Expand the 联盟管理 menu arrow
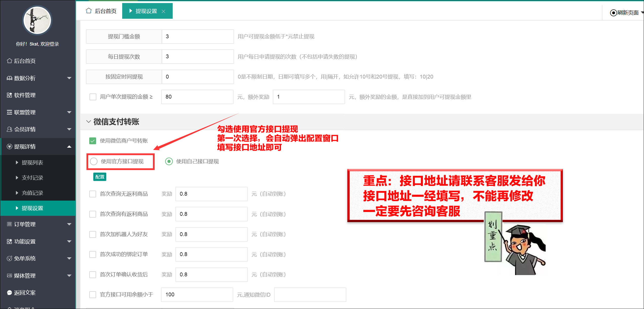The width and height of the screenshot is (644, 309). coord(69,112)
